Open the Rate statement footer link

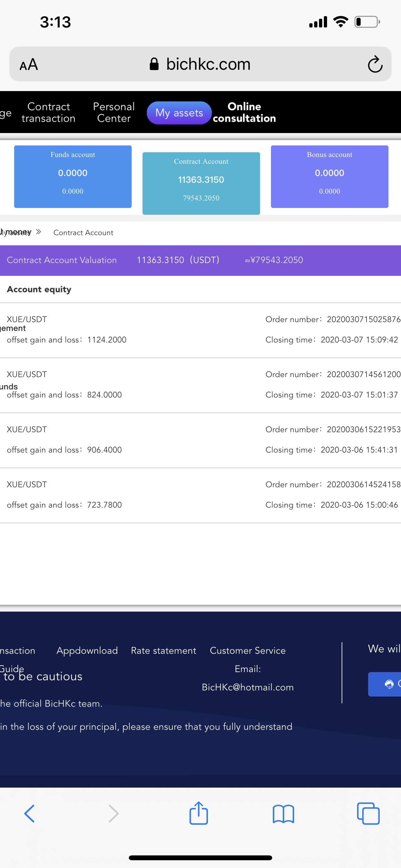tap(163, 650)
